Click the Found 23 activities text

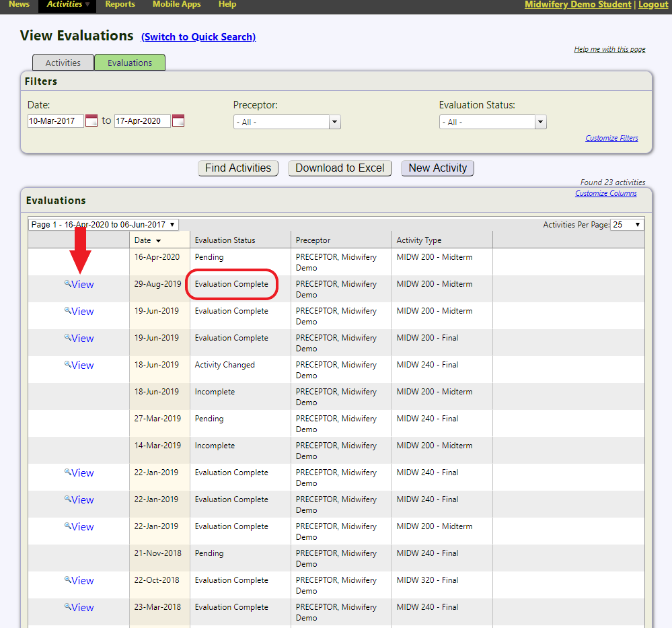612,182
